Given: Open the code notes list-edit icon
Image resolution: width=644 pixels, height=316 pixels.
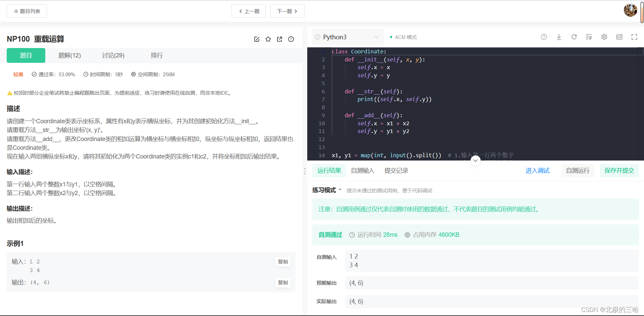Looking at the screenshot, I should [x=589, y=37].
